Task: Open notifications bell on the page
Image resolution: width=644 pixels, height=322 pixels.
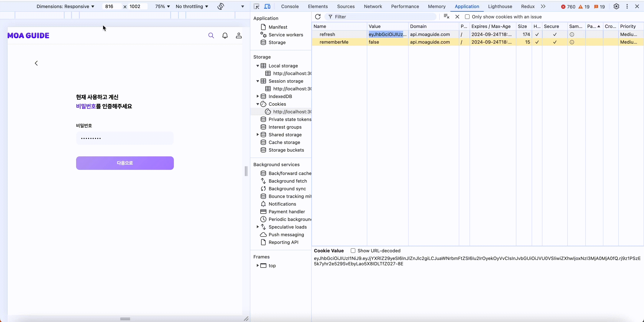Action: 225,35
